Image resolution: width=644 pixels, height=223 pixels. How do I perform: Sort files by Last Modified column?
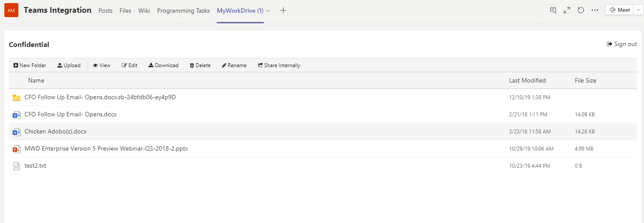tap(527, 80)
